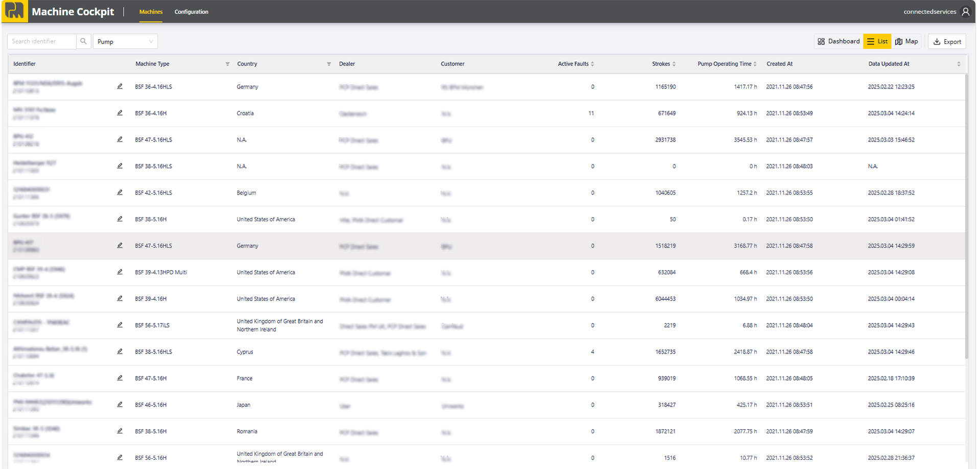Screen dimensions: 980x469
Task: Sort by Active Faults column
Action: [x=592, y=64]
